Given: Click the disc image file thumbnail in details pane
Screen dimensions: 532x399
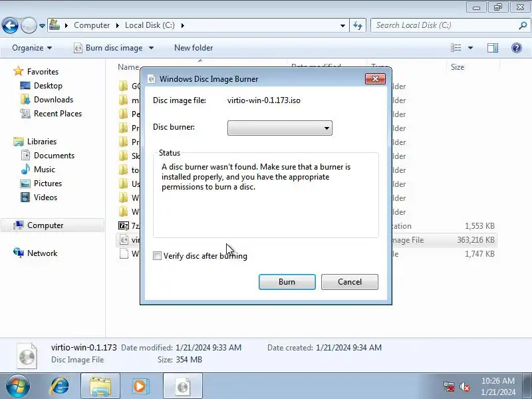Looking at the screenshot, I should click(x=27, y=356).
